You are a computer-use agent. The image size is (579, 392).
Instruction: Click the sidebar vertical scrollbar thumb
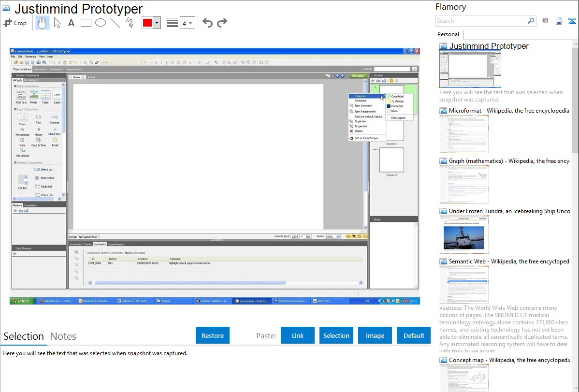(x=576, y=100)
